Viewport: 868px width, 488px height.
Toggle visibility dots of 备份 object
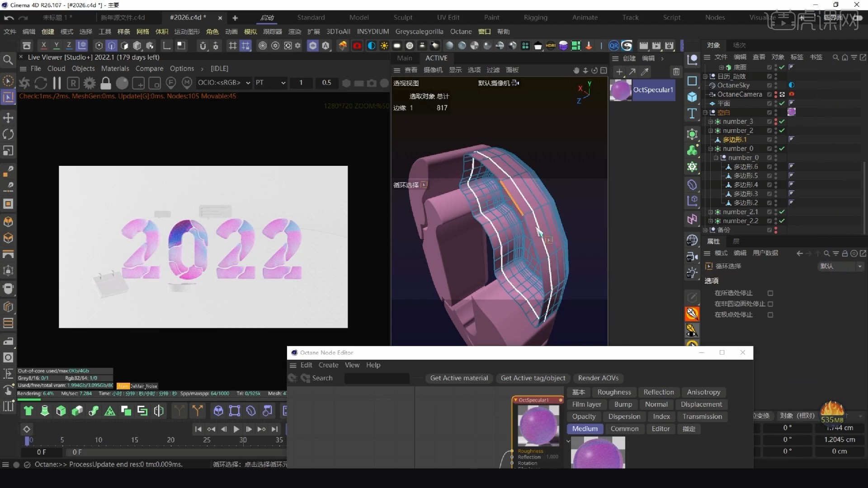(776, 230)
